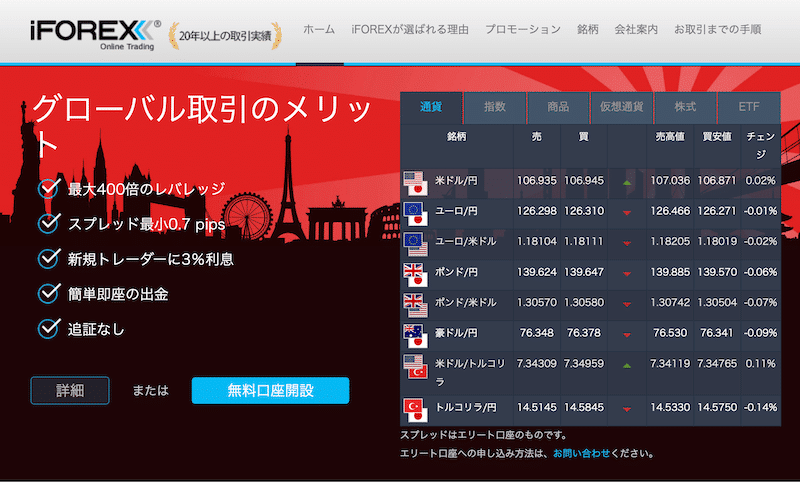Click the buy price 1.18111
Image resolution: width=800 pixels, height=485 pixels.
click(584, 241)
